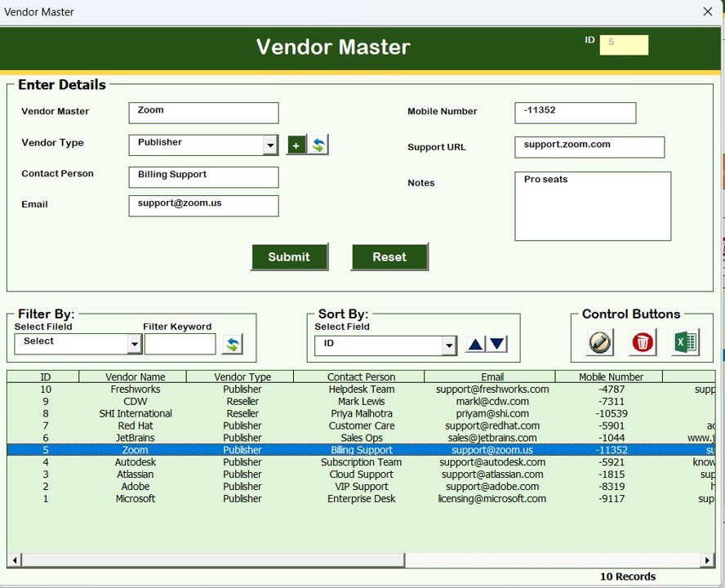The image size is (725, 588).
Task: Click the red delete trash icon
Action: tap(643, 342)
